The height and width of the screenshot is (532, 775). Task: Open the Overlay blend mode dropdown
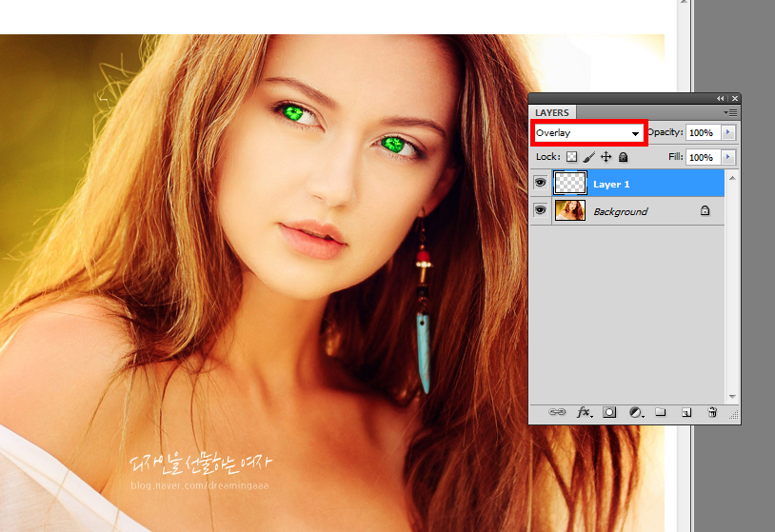(x=589, y=133)
